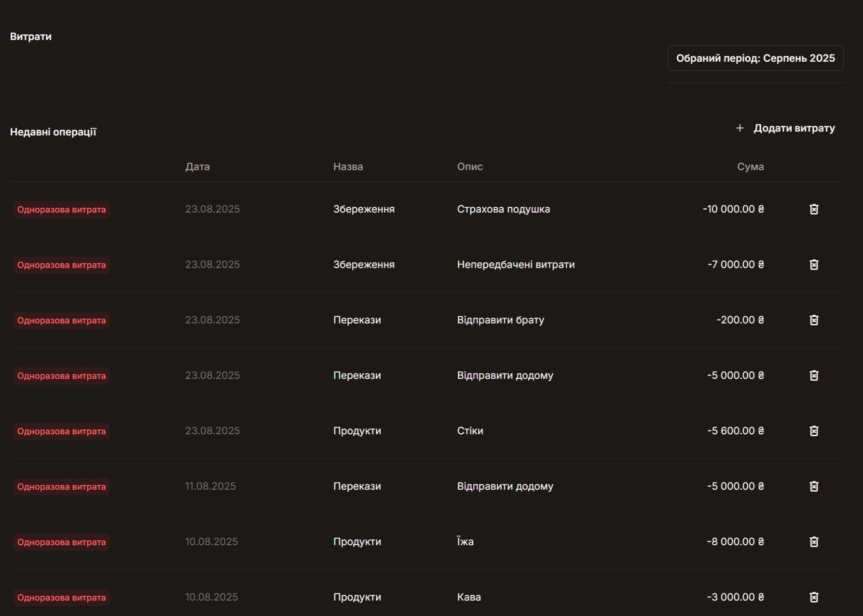The image size is (863, 616).
Task: Select the Назва column header
Action: coord(348,167)
